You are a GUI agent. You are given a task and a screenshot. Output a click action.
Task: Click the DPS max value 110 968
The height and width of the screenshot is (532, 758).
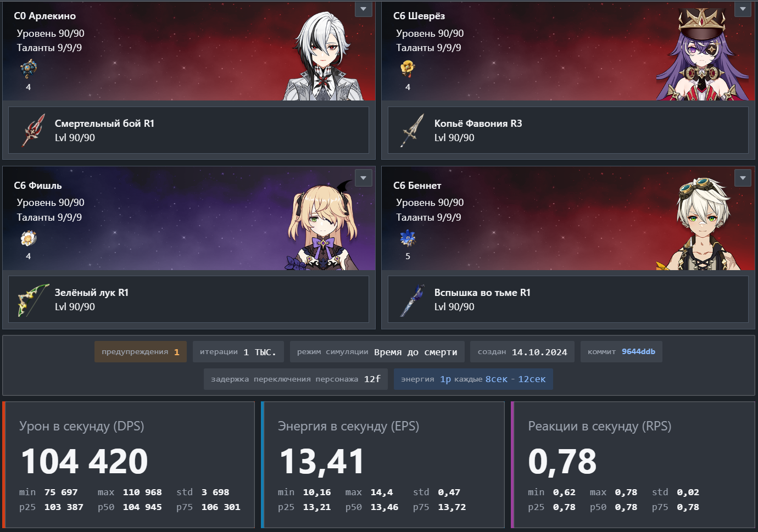coord(142,492)
